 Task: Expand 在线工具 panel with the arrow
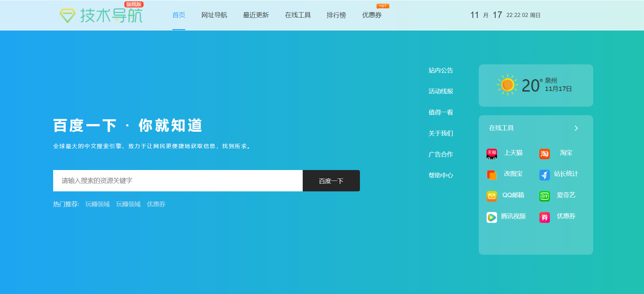576,128
